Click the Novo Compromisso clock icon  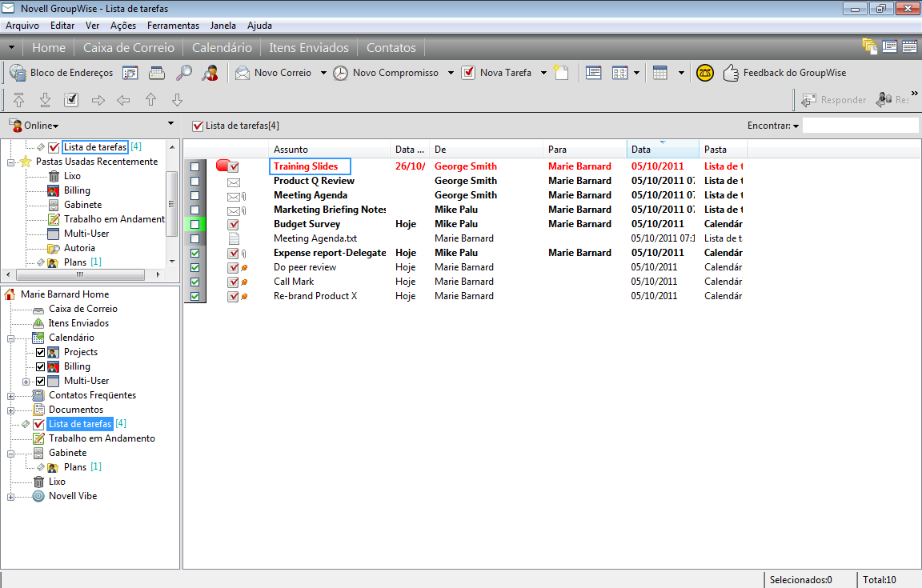(340, 73)
